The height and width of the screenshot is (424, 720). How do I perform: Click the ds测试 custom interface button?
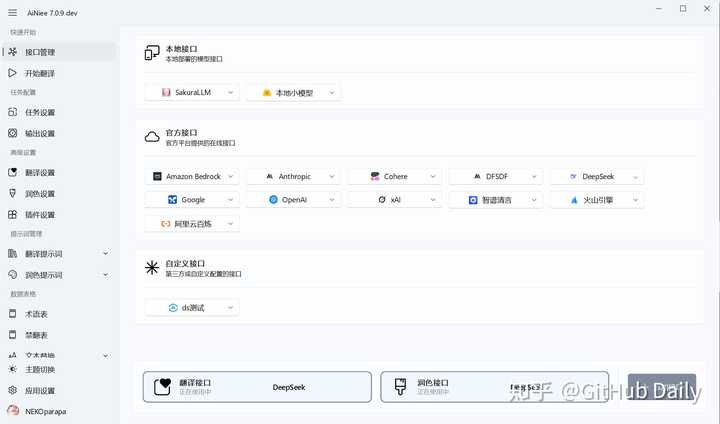coord(192,308)
